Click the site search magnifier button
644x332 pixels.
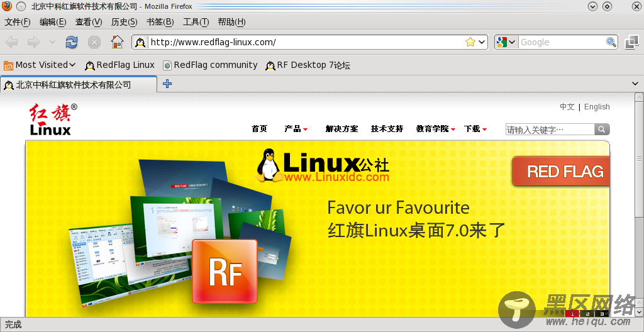click(602, 130)
